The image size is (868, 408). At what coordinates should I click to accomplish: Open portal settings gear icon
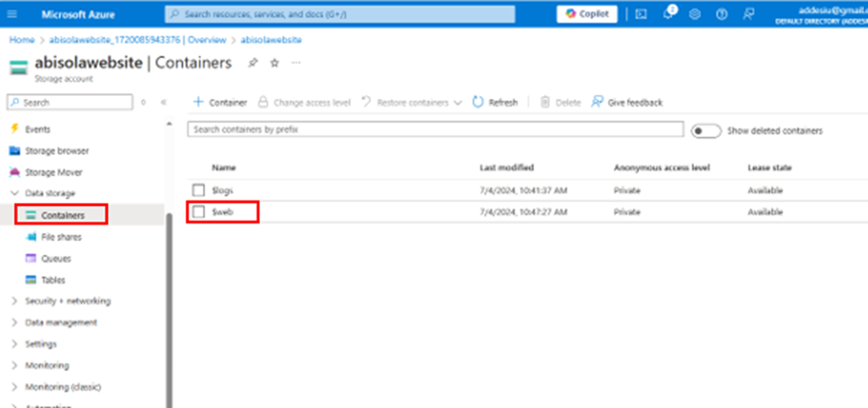point(695,15)
